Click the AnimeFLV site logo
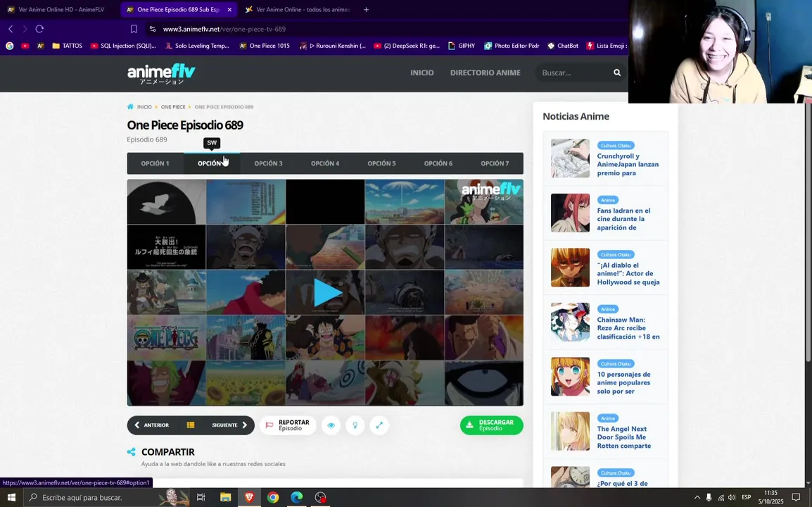Viewport: 812px width, 507px height. point(161,73)
